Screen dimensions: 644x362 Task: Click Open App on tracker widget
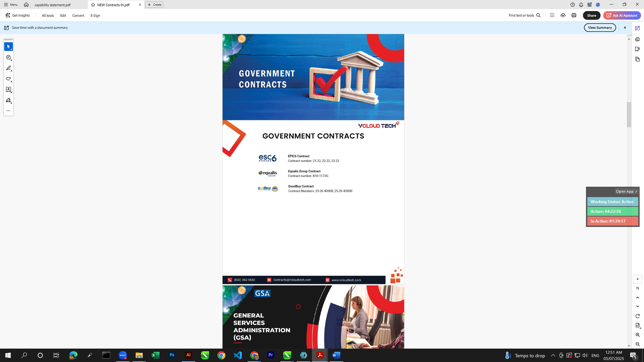coord(626,191)
